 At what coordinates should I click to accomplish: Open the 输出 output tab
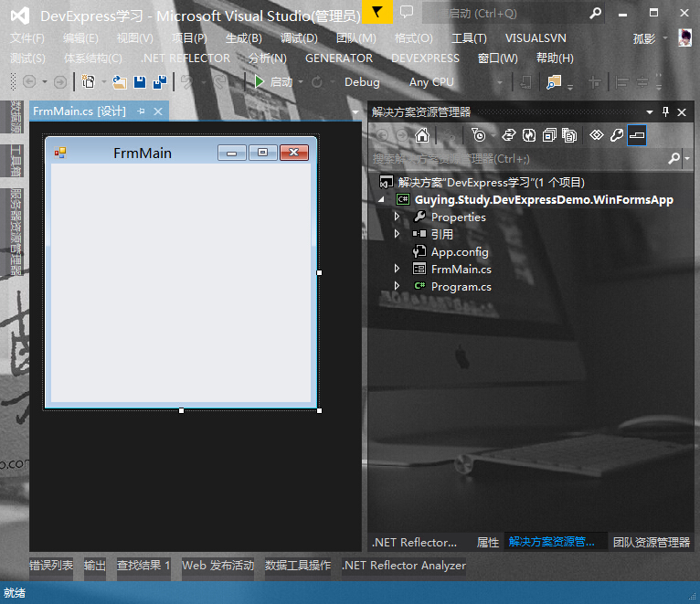click(95, 566)
